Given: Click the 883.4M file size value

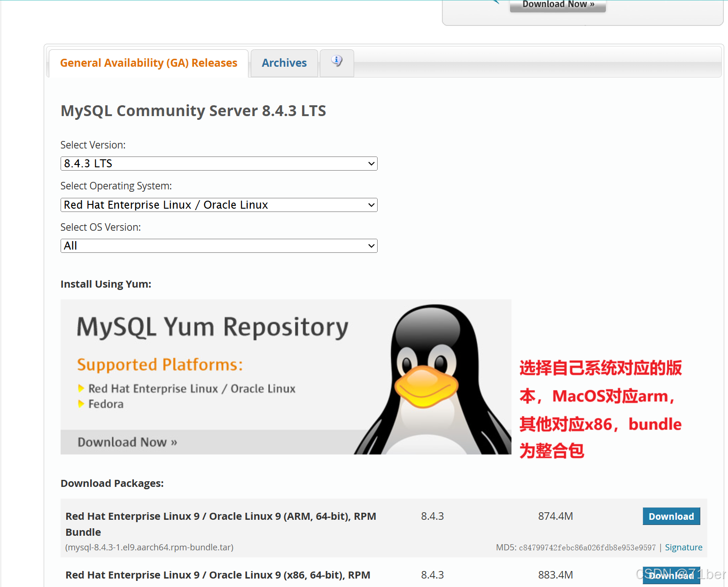Looking at the screenshot, I should (556, 575).
